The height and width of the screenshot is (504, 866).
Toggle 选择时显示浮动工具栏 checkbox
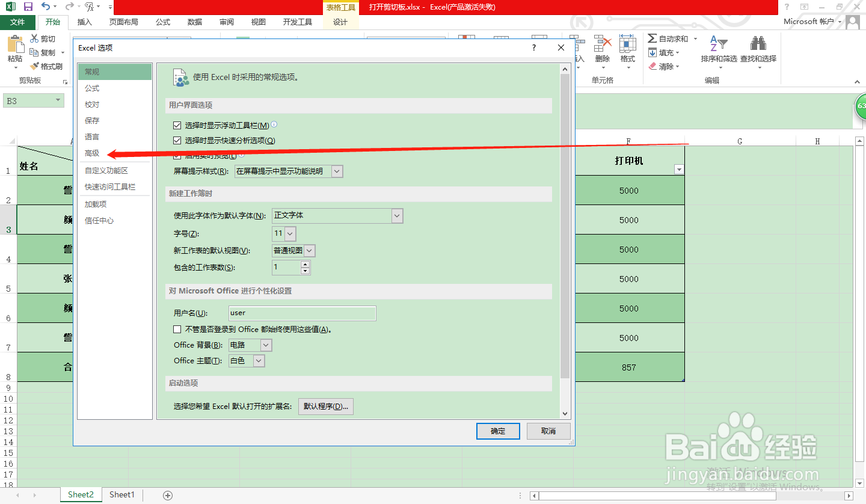click(x=177, y=126)
